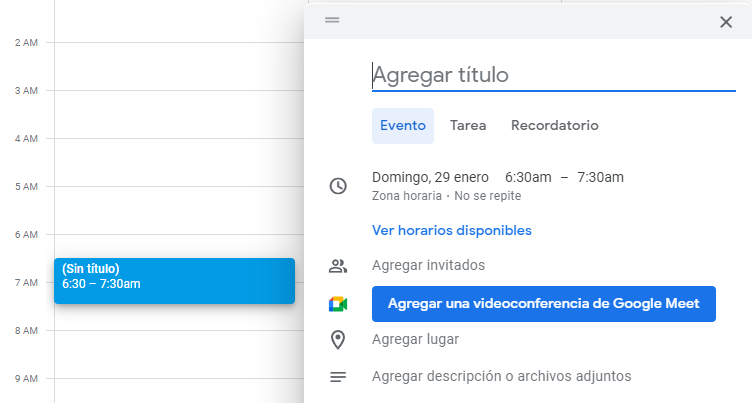The width and height of the screenshot is (752, 403).
Task: Click the clock icon beside event date
Action: [x=338, y=186]
